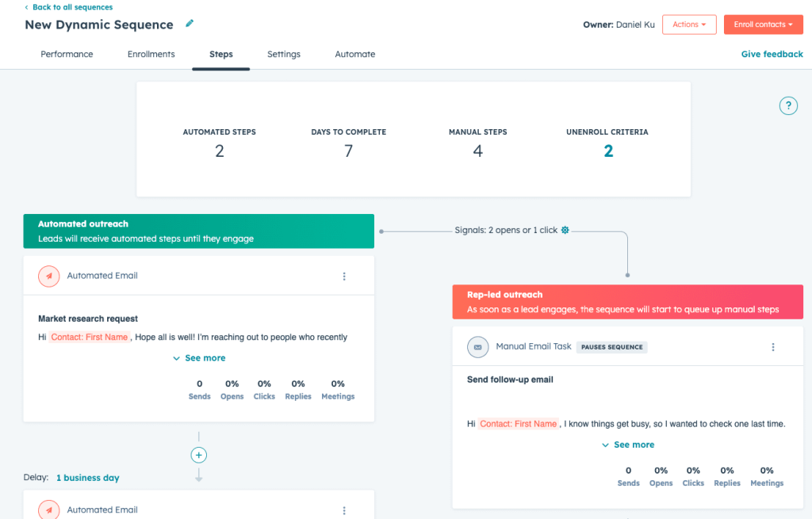Open three-dot menu on second Automated Email
The width and height of the screenshot is (812, 519).
click(x=344, y=510)
